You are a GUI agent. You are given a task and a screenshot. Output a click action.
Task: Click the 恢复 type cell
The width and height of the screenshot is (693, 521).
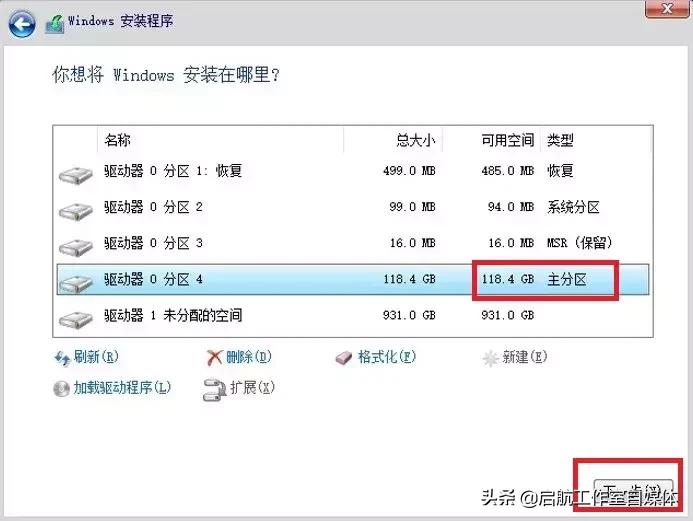(x=560, y=171)
